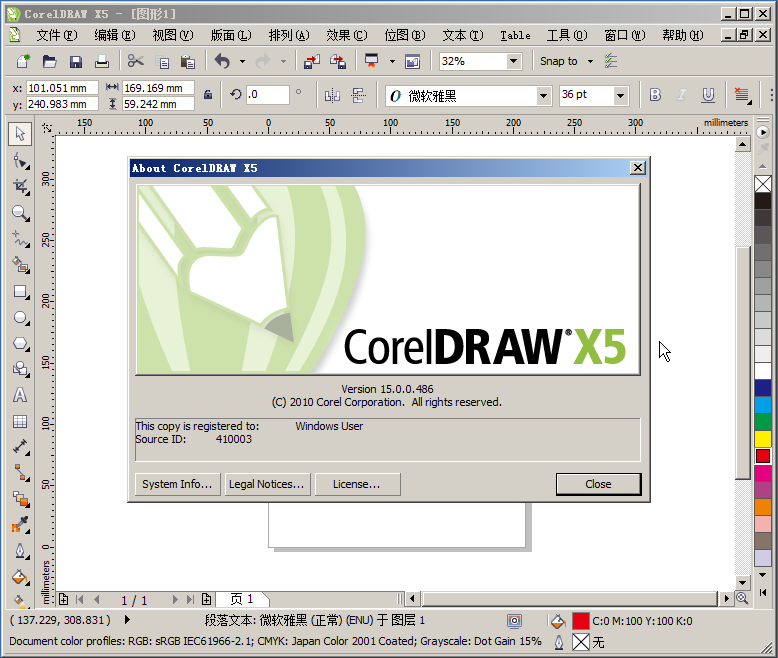Viewport: 778px width, 658px height.
Task: Open the zoom level 32% dropdown
Action: click(x=513, y=61)
